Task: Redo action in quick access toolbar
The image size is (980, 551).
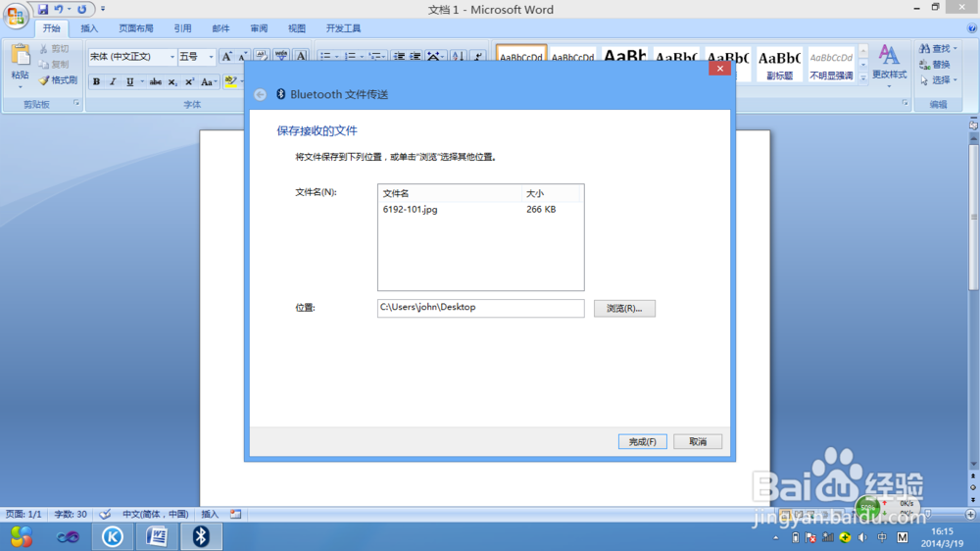Action: 82,10
